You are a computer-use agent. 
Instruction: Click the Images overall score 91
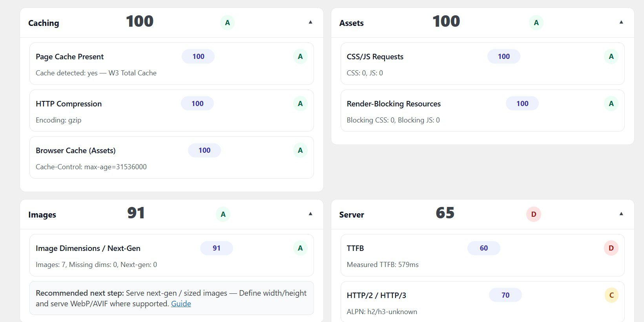click(136, 213)
